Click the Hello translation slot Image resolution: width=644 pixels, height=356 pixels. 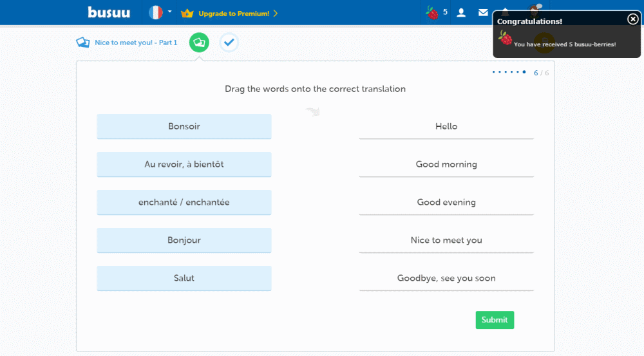[x=446, y=126]
